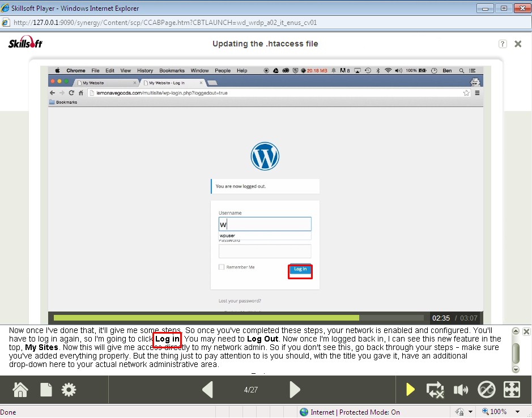Click the Username input field

pyautogui.click(x=265, y=224)
